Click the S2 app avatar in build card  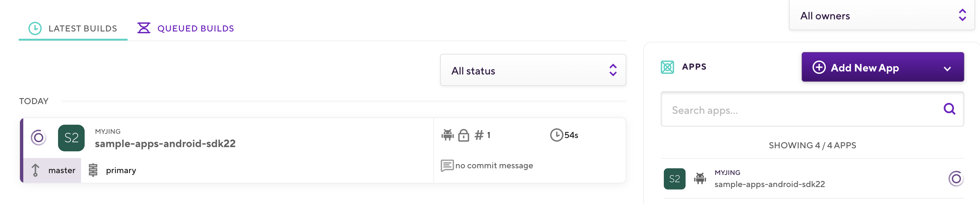pyautogui.click(x=71, y=138)
